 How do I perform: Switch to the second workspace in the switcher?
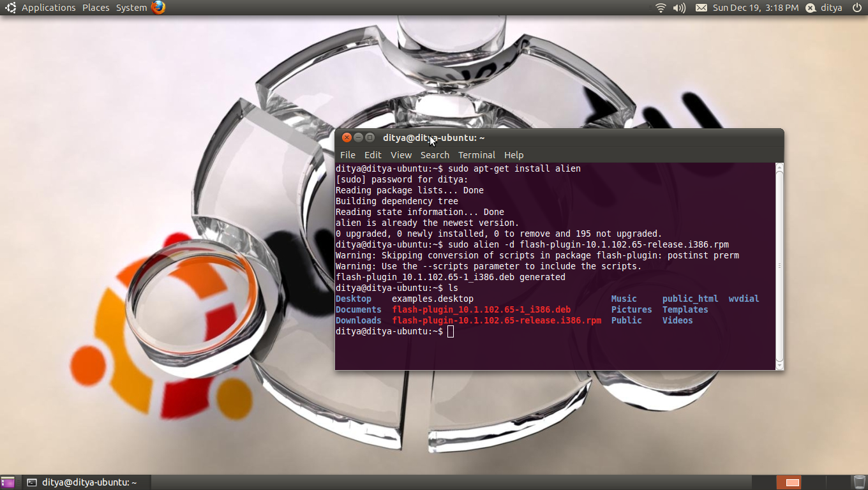(788, 482)
